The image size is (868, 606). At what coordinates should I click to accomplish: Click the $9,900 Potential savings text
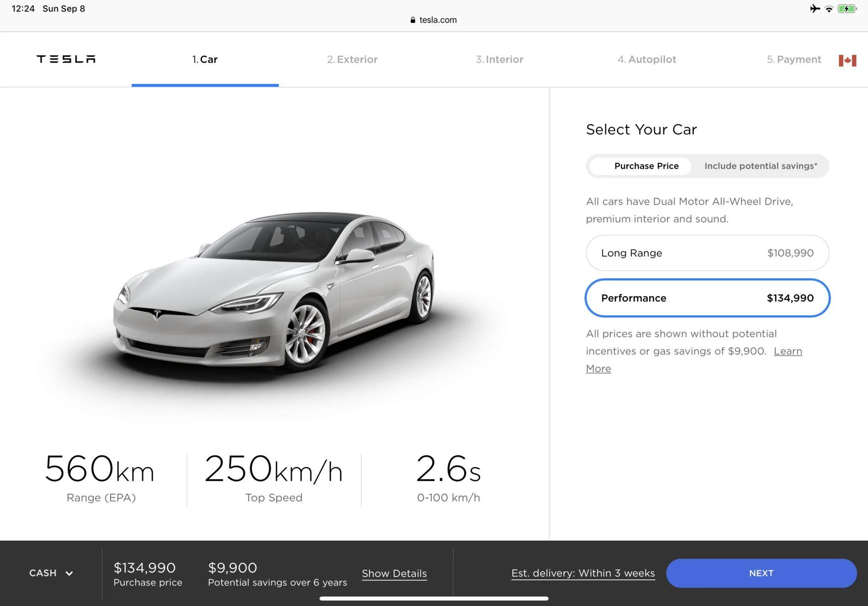coord(277,574)
